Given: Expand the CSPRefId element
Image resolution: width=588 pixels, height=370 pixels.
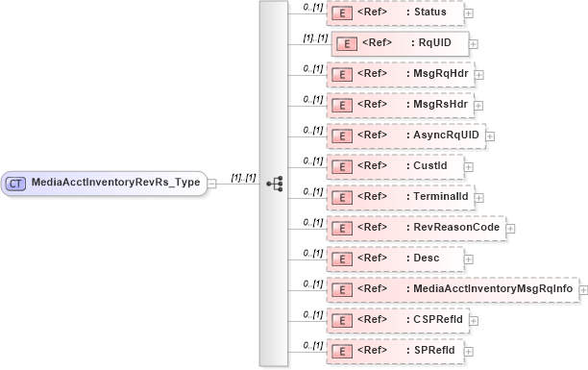Looking at the screenshot, I should click(x=474, y=321).
